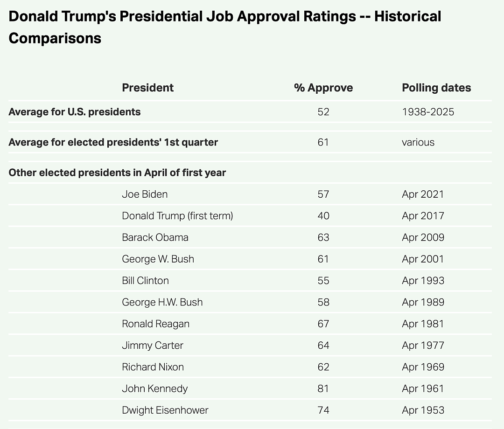Select the Dwight Eisenhower row name
Screen dimensions: 504x429
(165, 410)
